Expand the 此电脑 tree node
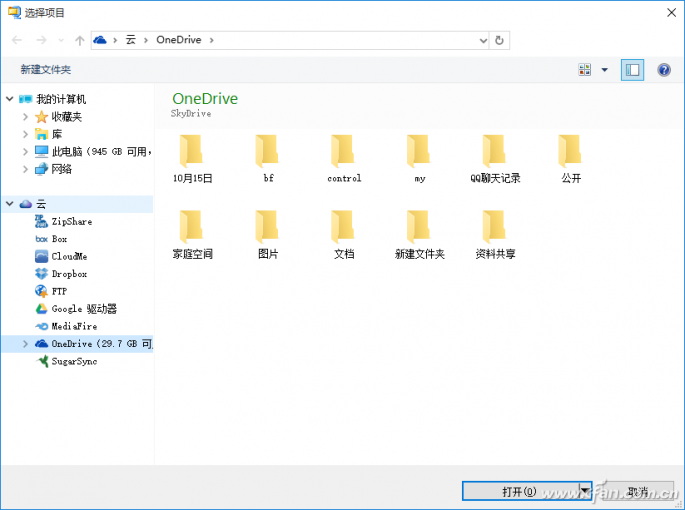 tap(25, 152)
